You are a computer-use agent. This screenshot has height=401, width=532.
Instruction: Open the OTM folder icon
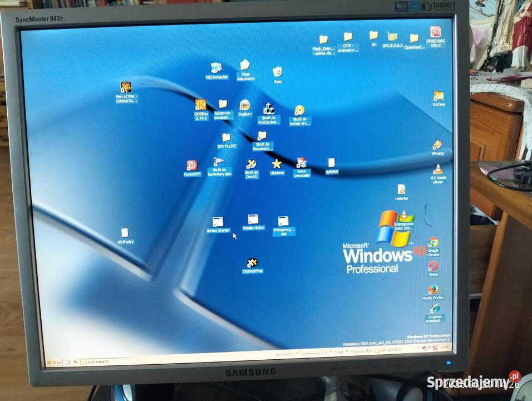coord(348,42)
